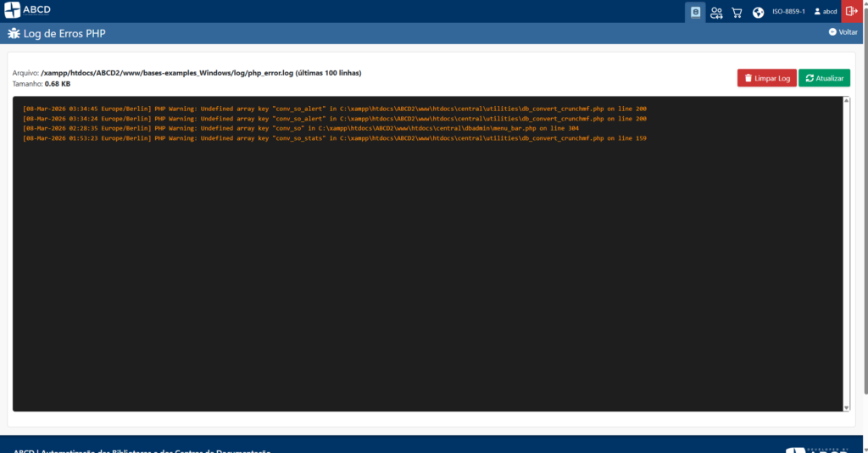Click the scroll up arrow in log panel
Viewport: 868px width, 453px height.
(847, 101)
